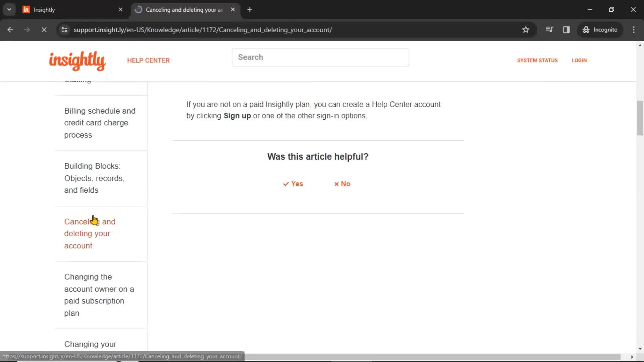Click the horizontal scrollbar right arrow

tap(632, 357)
